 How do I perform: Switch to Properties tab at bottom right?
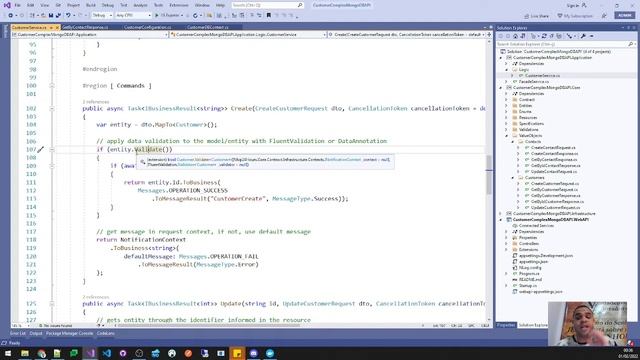tap(506, 325)
